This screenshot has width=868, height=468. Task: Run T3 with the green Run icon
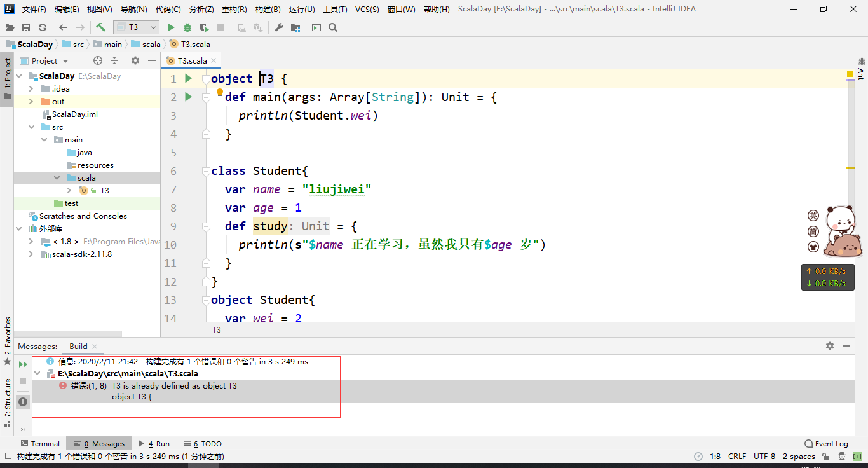pyautogui.click(x=170, y=27)
